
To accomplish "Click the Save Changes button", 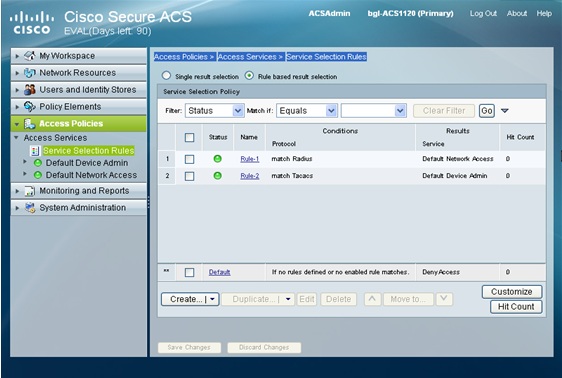I will [189, 348].
